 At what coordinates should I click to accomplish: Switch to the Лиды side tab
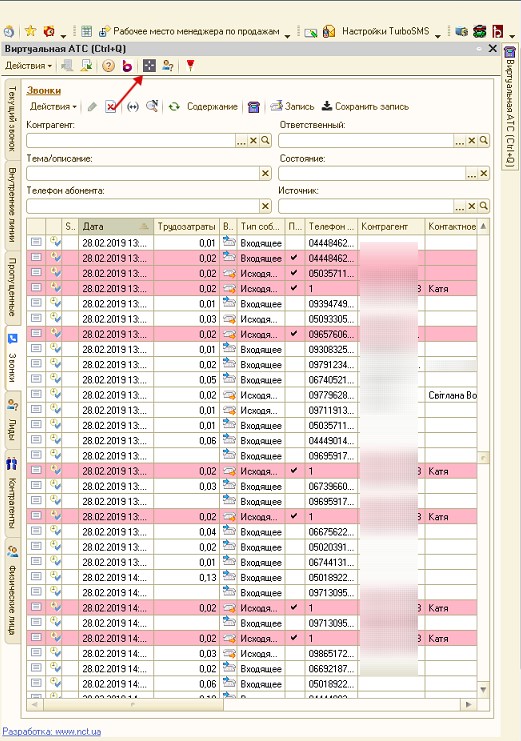click(x=12, y=420)
